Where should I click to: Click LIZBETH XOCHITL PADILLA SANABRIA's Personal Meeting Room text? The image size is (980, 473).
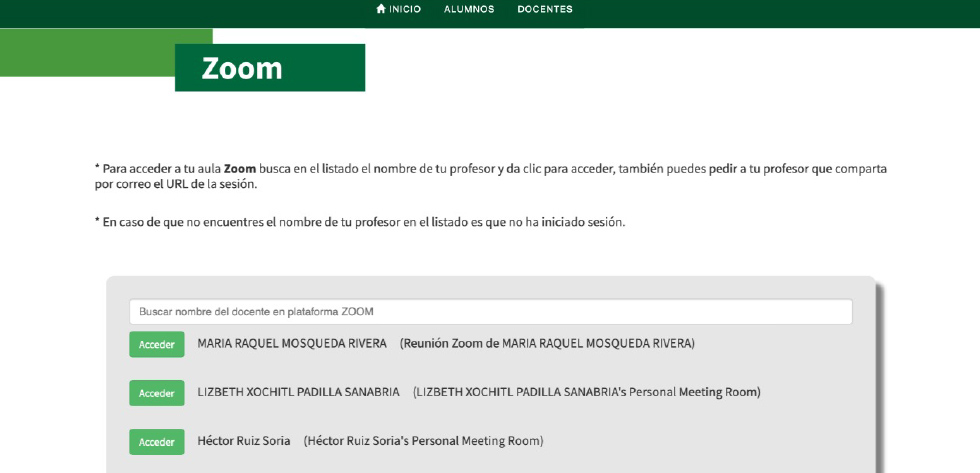click(586, 392)
